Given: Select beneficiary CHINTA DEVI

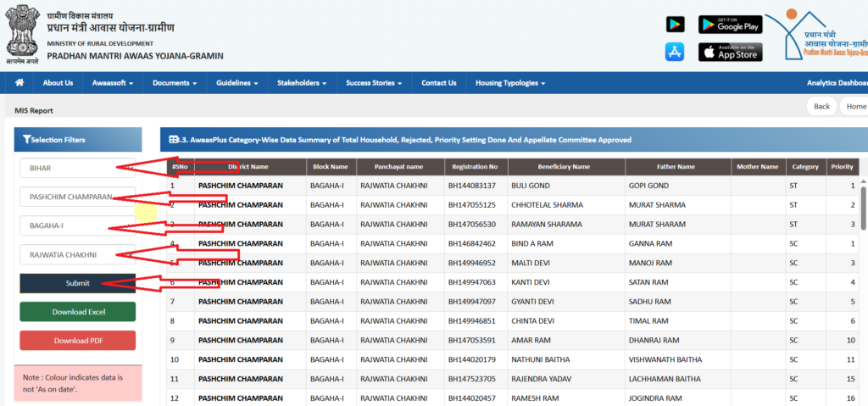Looking at the screenshot, I should pos(532,321).
